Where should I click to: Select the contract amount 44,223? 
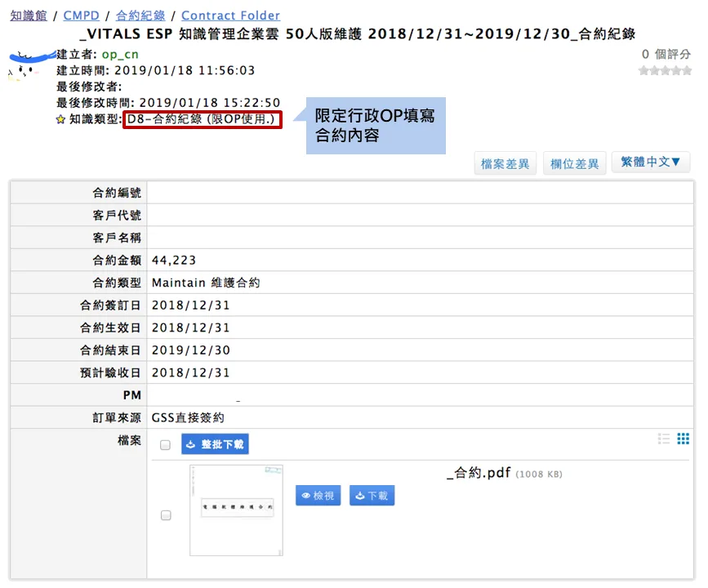174,261
